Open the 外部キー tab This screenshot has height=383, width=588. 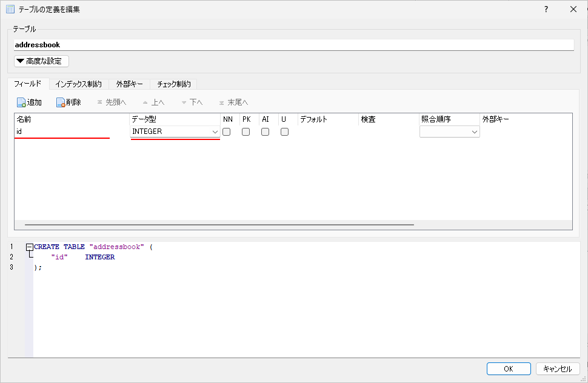(x=130, y=84)
